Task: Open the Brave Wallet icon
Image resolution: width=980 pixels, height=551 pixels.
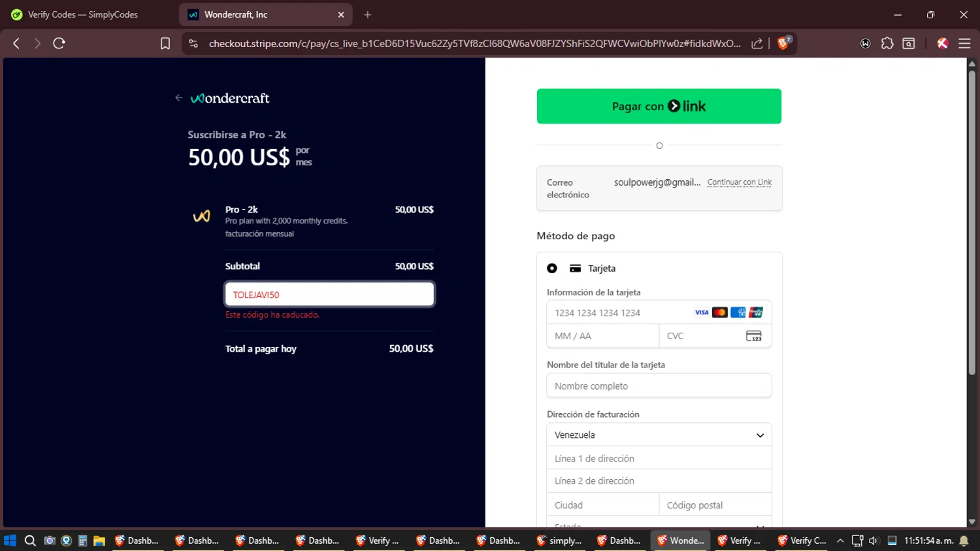Action: tap(866, 43)
